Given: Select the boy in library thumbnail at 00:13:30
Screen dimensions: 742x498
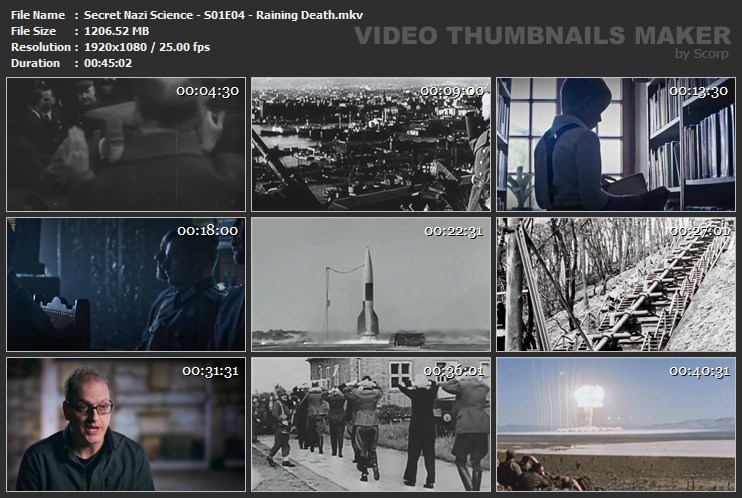Looking at the screenshot, I should coord(616,144).
